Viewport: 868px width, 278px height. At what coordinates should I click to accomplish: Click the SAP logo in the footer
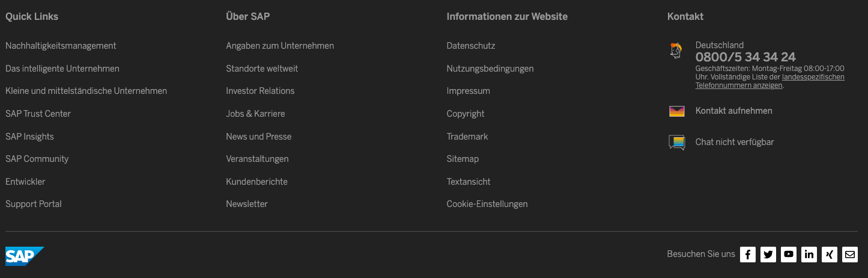25,256
